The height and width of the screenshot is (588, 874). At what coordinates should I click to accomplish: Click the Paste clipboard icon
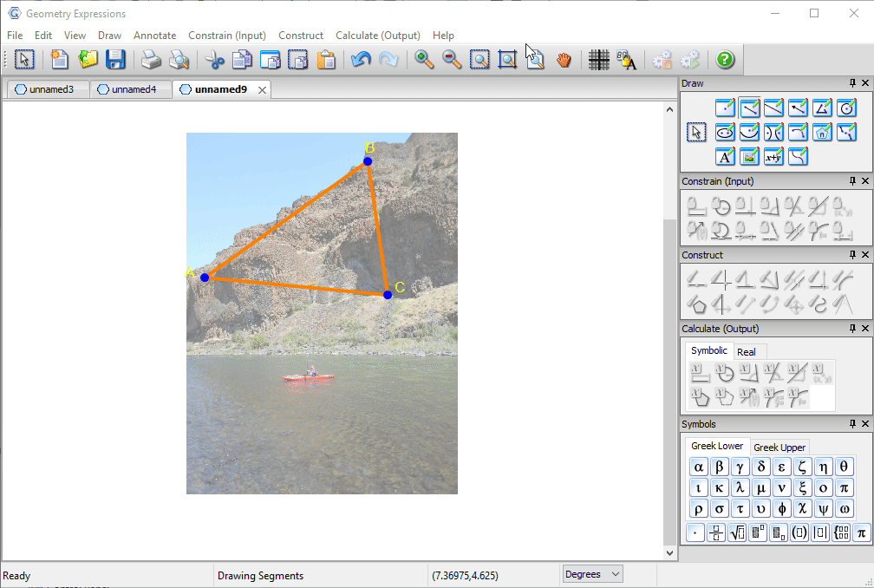click(326, 59)
